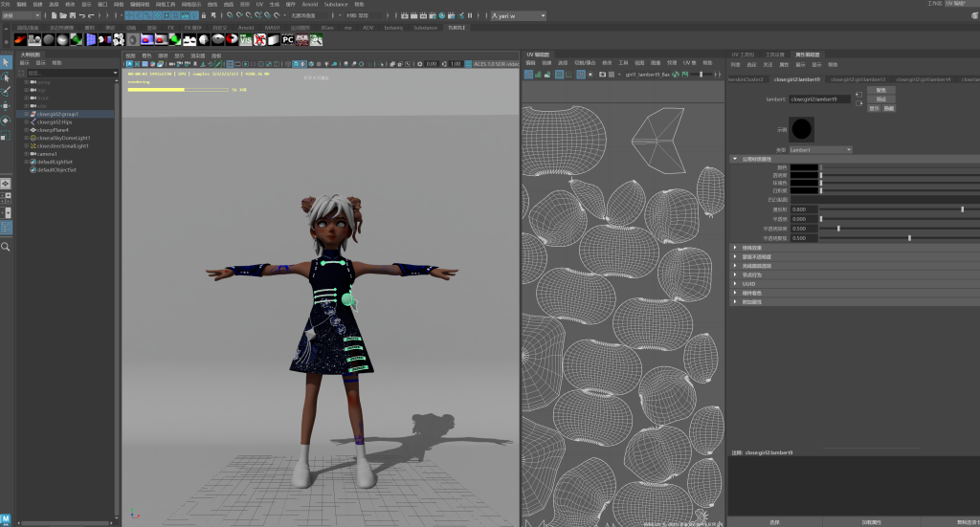
Task: Click UV snapshot camera icon in UV editor
Action: pyautogui.click(x=603, y=75)
